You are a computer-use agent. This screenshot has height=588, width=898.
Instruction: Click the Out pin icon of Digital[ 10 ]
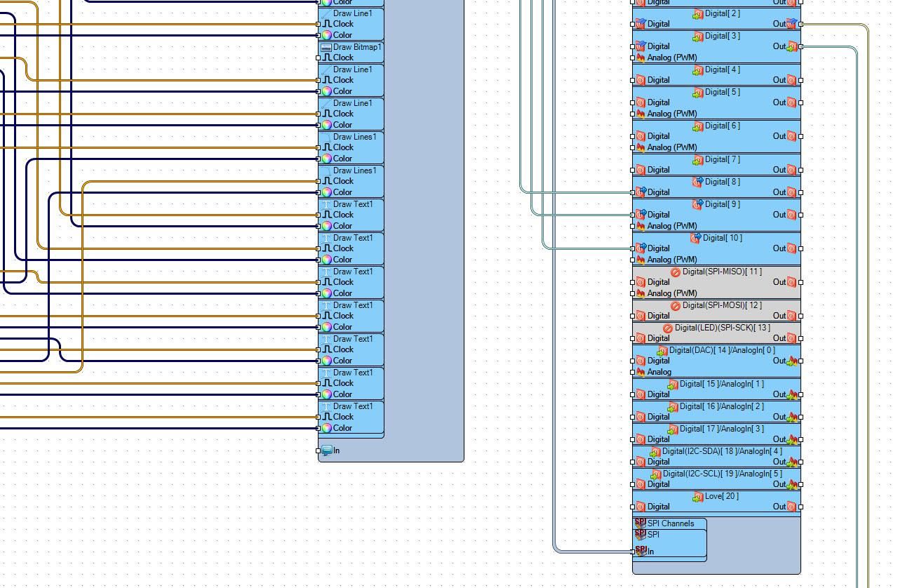pyautogui.click(x=791, y=248)
